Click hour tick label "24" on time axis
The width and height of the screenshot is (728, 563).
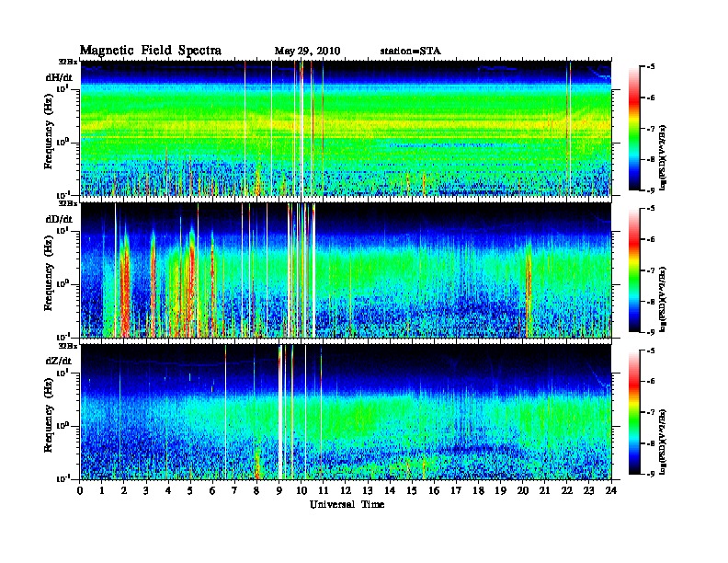pyautogui.click(x=611, y=490)
